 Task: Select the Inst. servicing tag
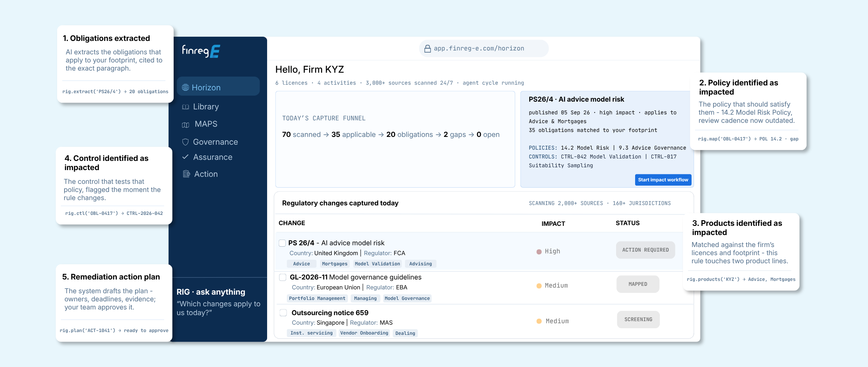tap(312, 333)
